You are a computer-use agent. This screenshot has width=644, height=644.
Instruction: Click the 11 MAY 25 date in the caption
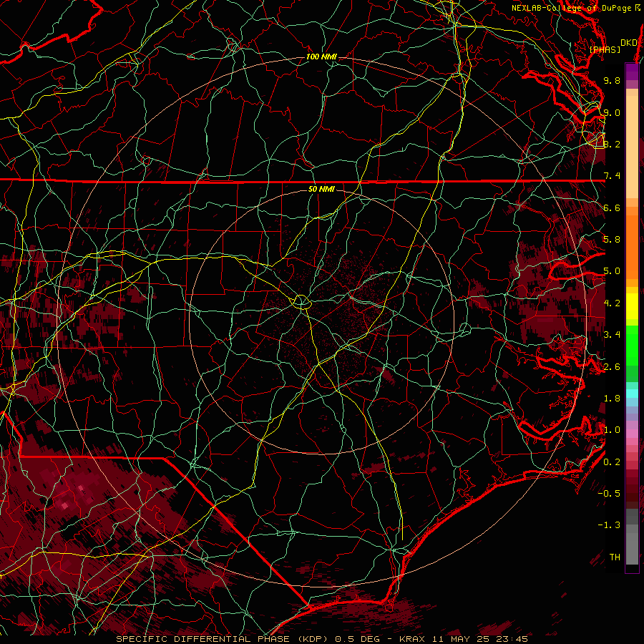(462, 639)
